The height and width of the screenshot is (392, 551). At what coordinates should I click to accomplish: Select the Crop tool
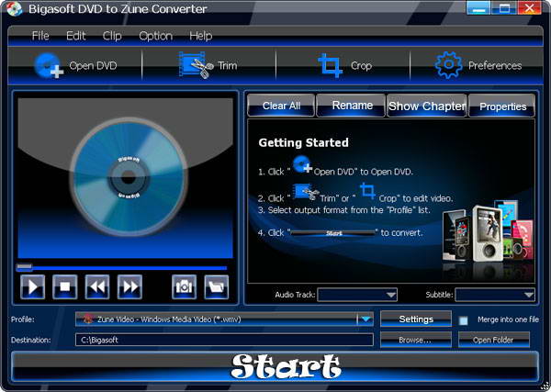(x=330, y=65)
